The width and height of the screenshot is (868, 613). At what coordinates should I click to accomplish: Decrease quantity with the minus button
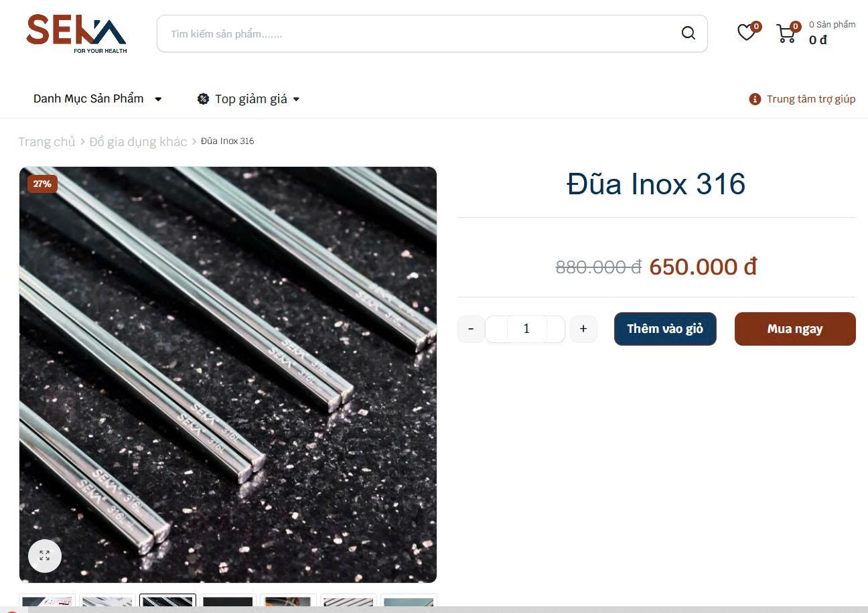471,329
